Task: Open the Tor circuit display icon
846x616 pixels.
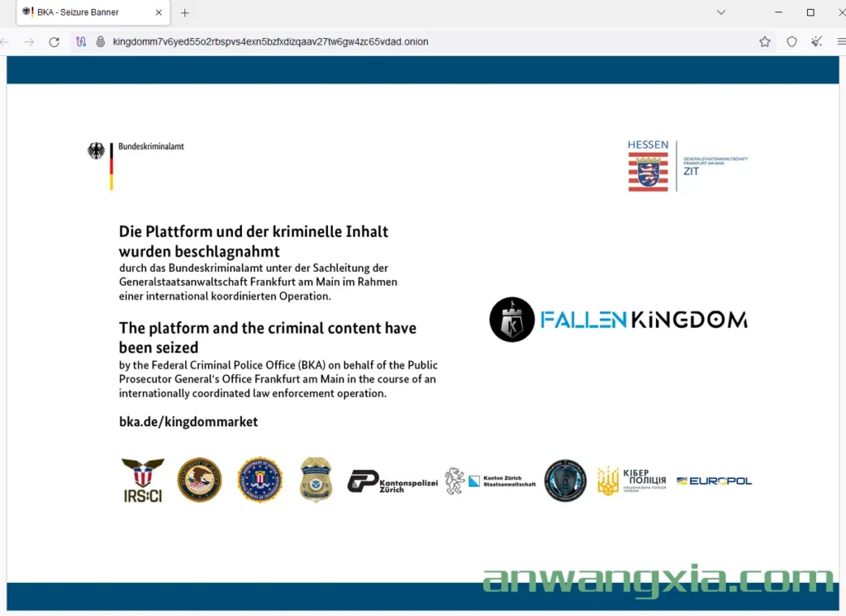Action: pos(81,41)
